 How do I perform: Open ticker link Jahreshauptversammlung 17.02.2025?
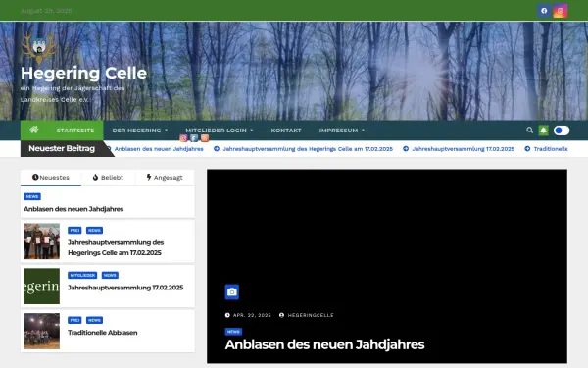tap(464, 149)
